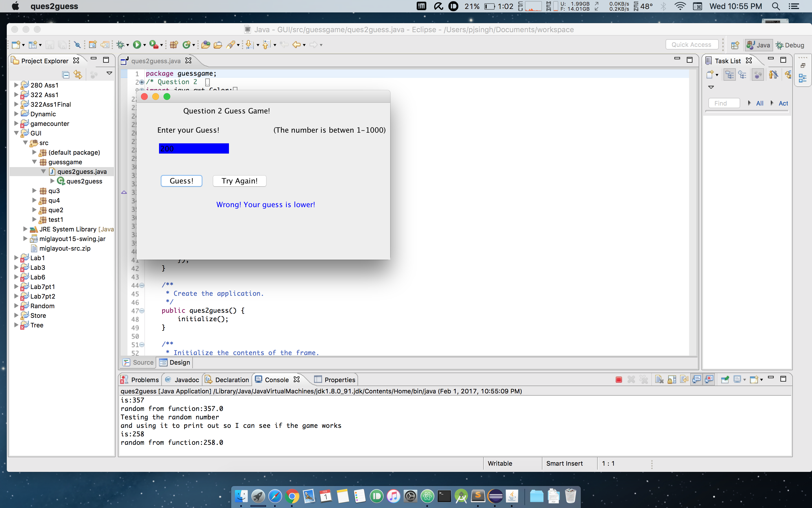The width and height of the screenshot is (812, 508).
Task: Switch to the Problems tab
Action: pos(140,380)
